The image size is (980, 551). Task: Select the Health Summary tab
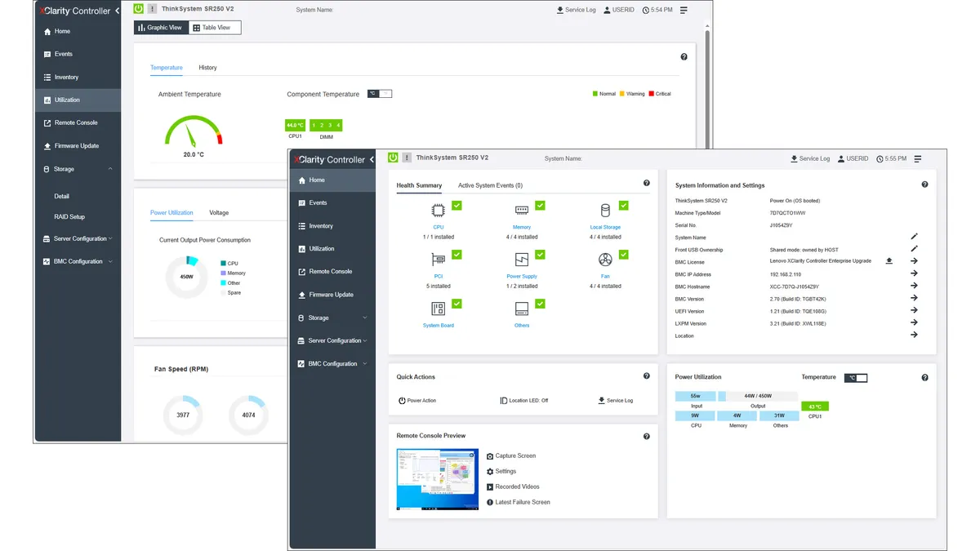[419, 186]
